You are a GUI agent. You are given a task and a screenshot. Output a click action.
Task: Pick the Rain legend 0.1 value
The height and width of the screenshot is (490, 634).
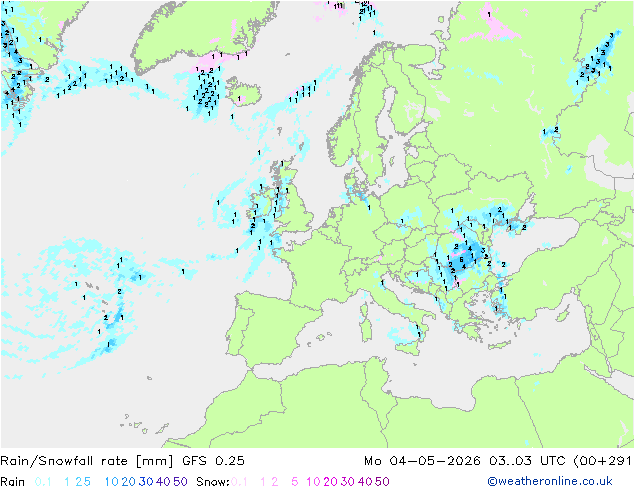43,482
